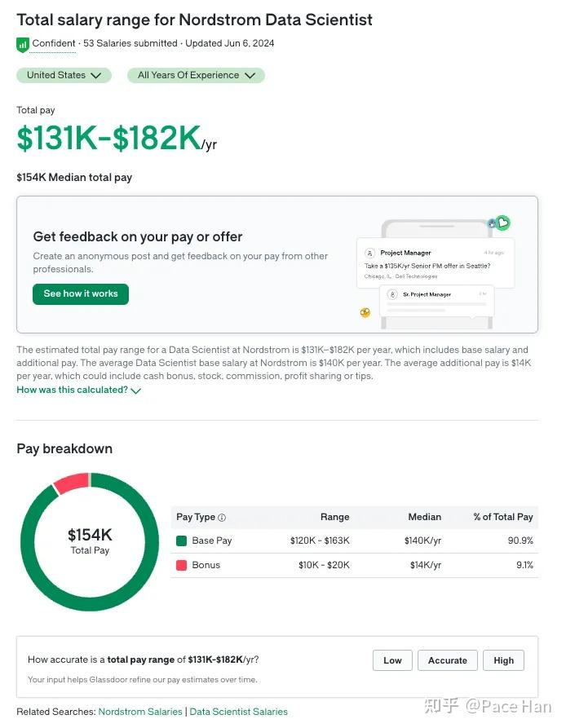Click the See how it works button
The height and width of the screenshot is (728, 566).
pyautogui.click(x=81, y=294)
